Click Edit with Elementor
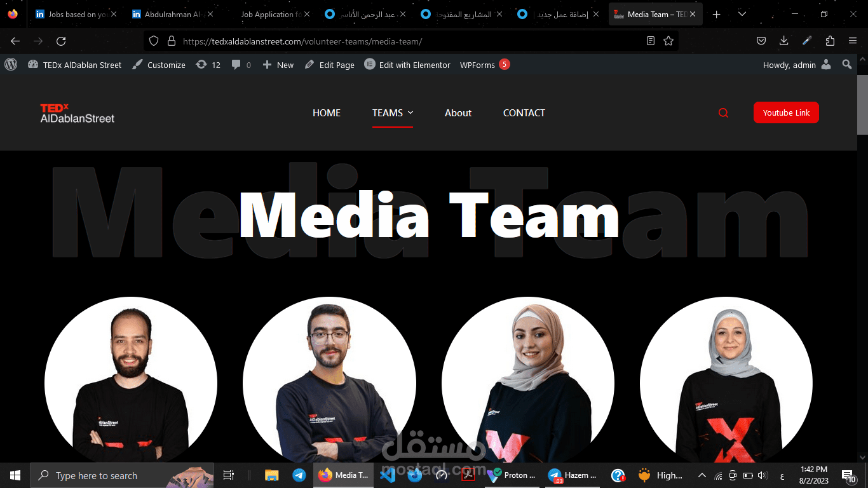The height and width of the screenshot is (488, 868). tap(407, 65)
